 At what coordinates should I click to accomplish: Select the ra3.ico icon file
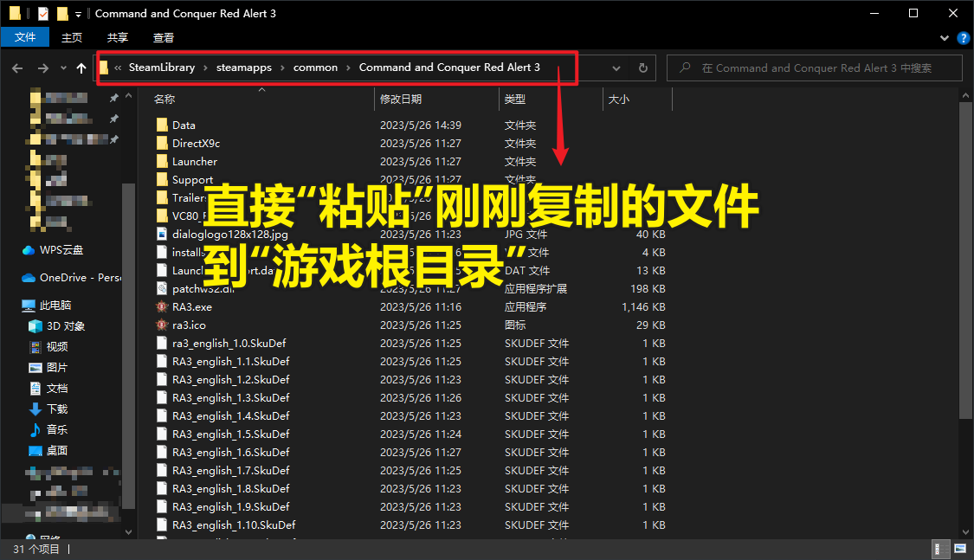coord(162,325)
